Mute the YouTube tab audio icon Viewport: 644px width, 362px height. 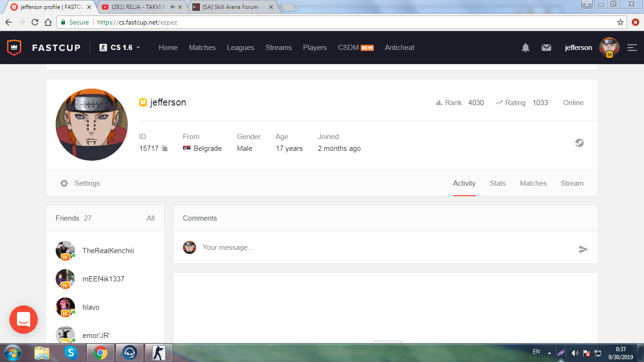[x=173, y=7]
